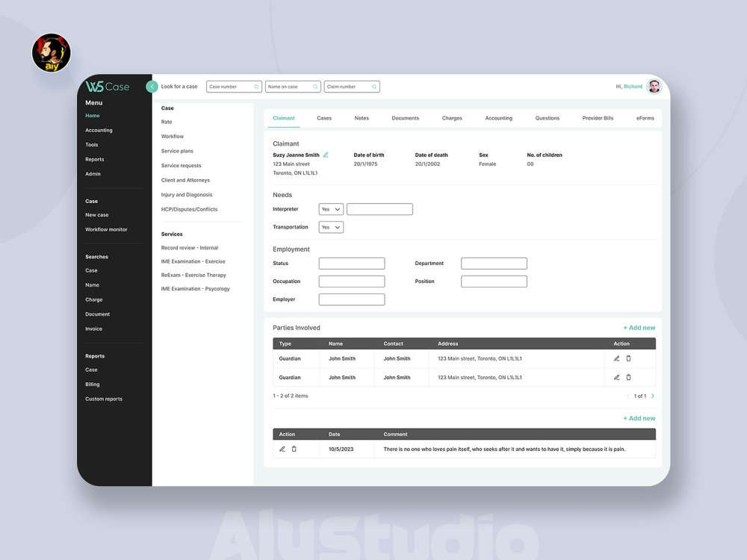Open Accounting in the left menu

99,130
